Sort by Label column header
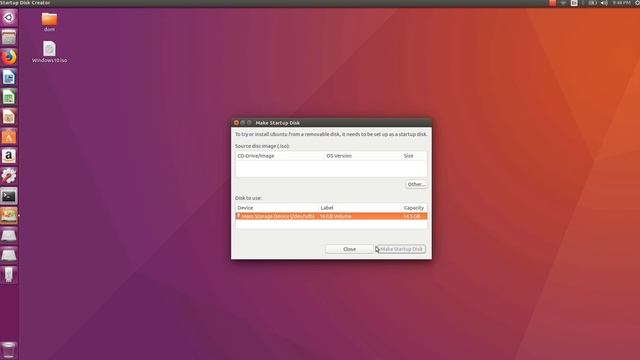Image resolution: width=640 pixels, height=360 pixels. (360, 208)
